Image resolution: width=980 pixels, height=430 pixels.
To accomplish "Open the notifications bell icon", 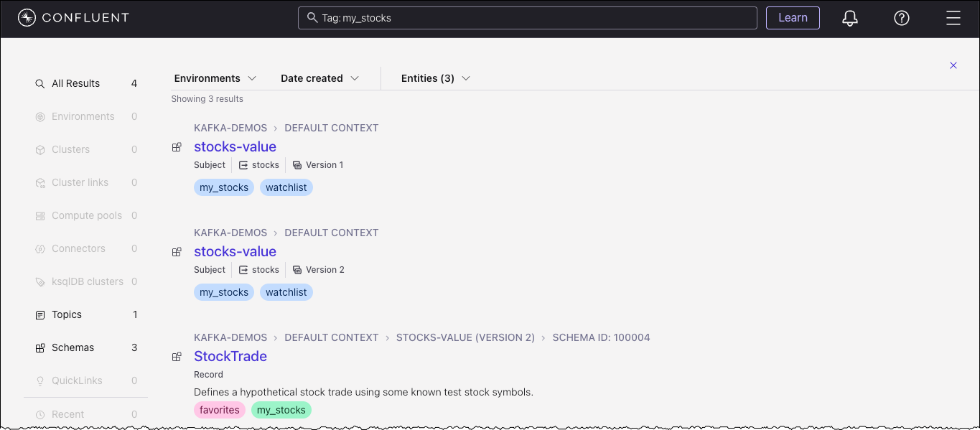I will (849, 18).
